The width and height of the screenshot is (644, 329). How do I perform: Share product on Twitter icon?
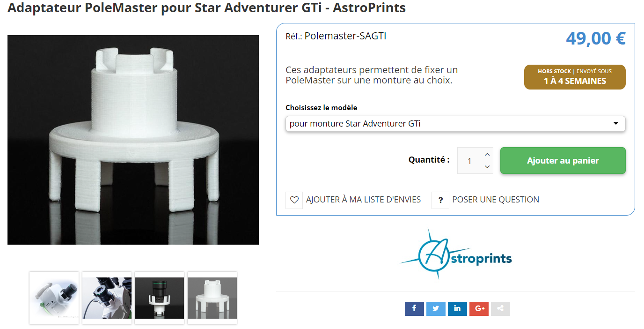coord(436,308)
